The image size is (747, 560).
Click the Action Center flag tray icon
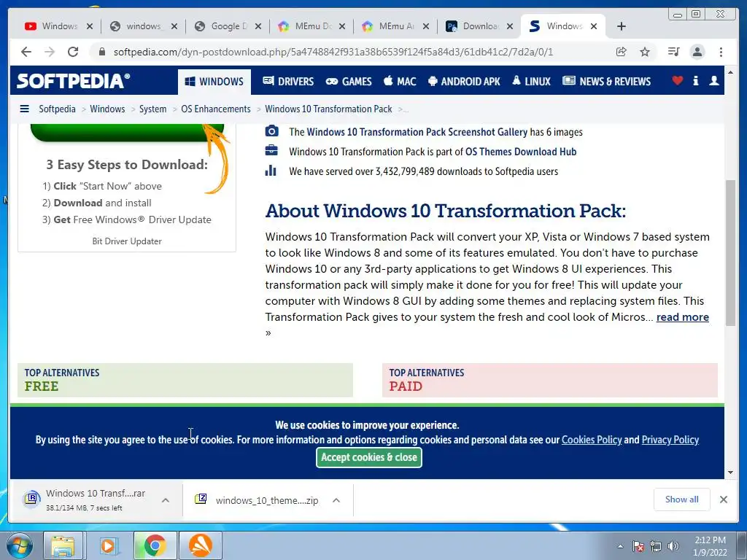tap(638, 546)
